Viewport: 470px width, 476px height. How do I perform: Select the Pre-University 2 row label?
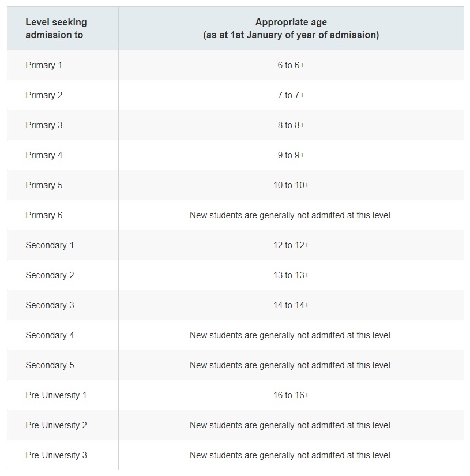(56, 425)
